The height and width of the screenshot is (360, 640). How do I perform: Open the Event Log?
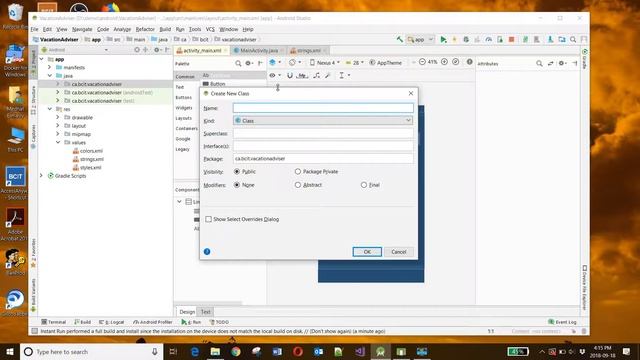click(x=562, y=322)
